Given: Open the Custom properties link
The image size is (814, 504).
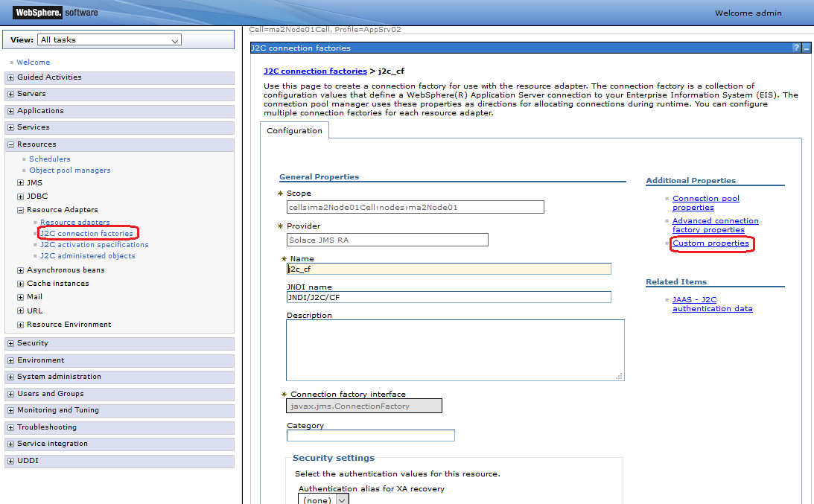Looking at the screenshot, I should 710,243.
